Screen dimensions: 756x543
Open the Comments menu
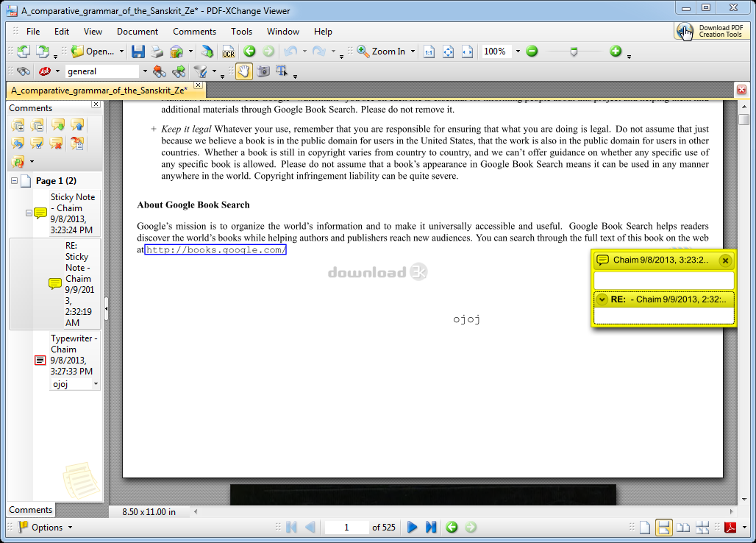[x=194, y=32]
